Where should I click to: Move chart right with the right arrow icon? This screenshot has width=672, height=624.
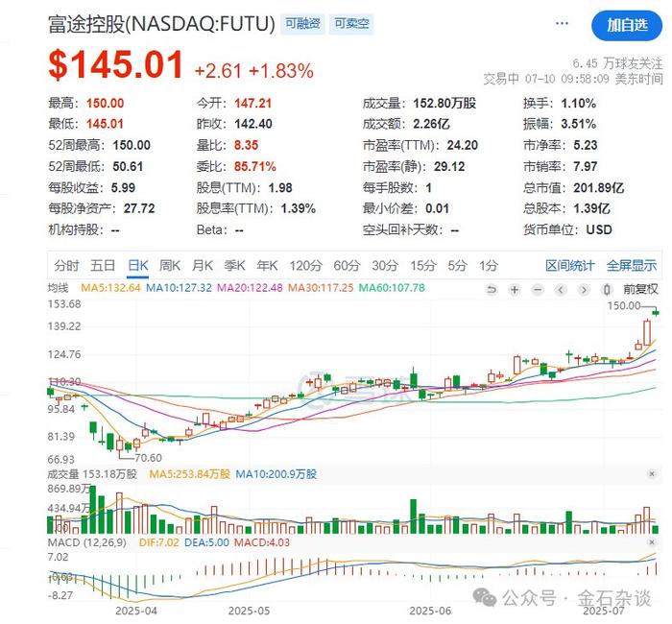(x=584, y=290)
